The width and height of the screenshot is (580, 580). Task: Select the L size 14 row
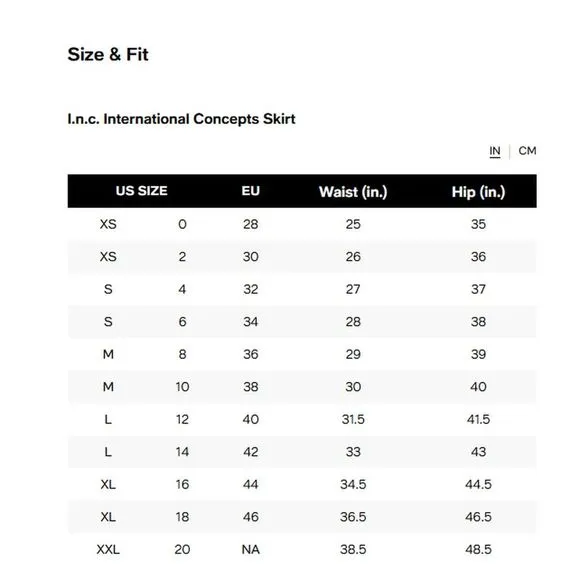(x=302, y=452)
